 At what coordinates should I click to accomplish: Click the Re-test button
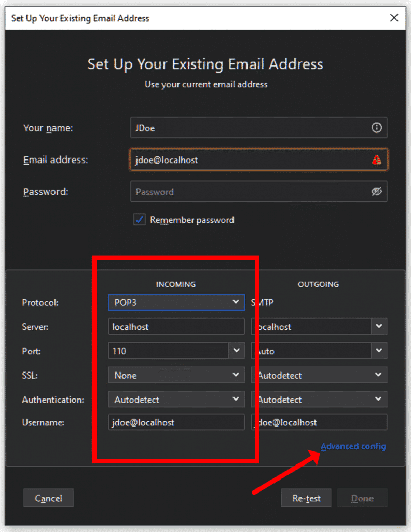point(306,498)
